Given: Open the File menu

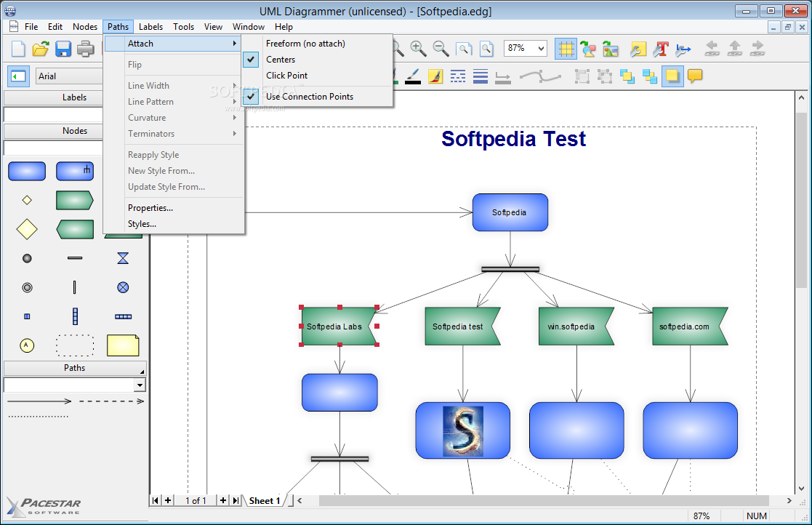Looking at the screenshot, I should [31, 27].
